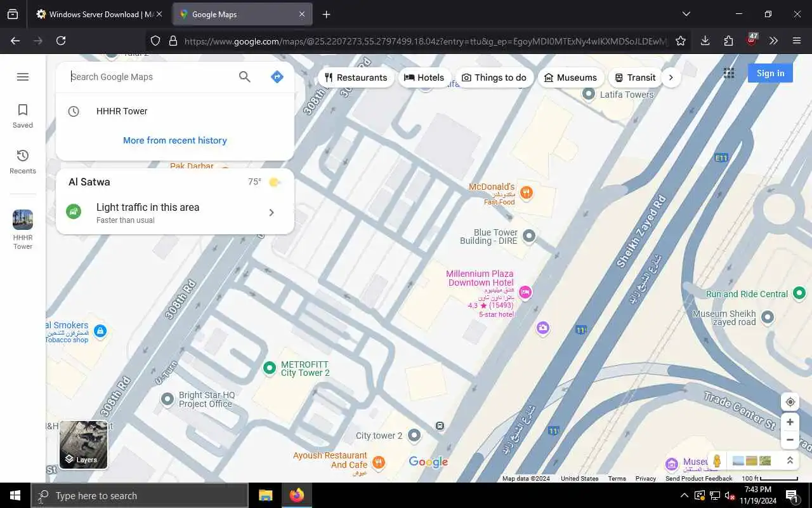Click the Run and Ride Central label

pyautogui.click(x=747, y=294)
